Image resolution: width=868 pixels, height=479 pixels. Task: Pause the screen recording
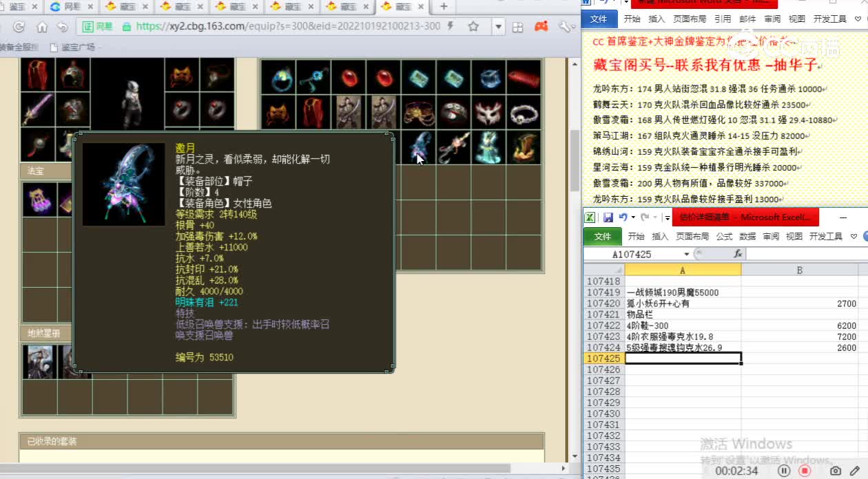[x=784, y=471]
